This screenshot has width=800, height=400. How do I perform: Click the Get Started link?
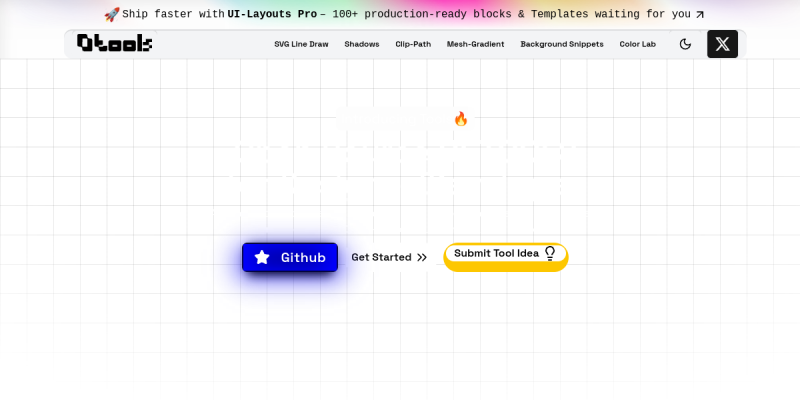tap(389, 257)
